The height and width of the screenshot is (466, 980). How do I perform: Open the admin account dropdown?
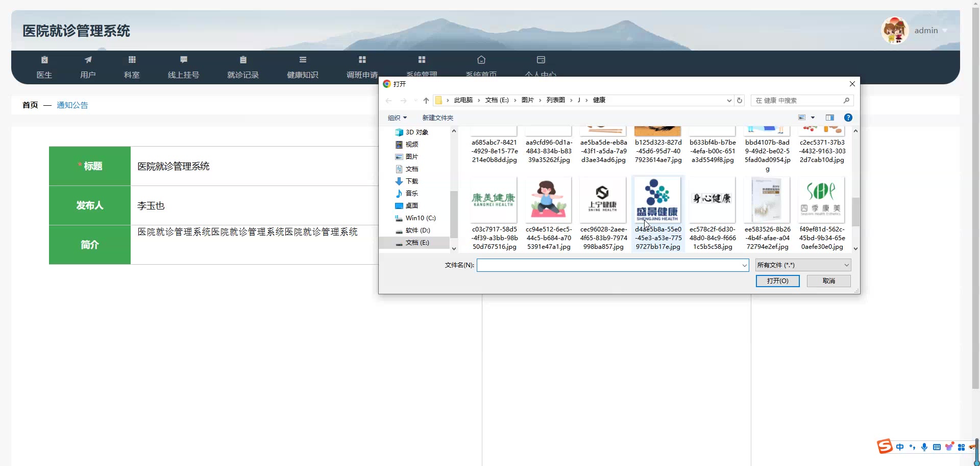[945, 31]
